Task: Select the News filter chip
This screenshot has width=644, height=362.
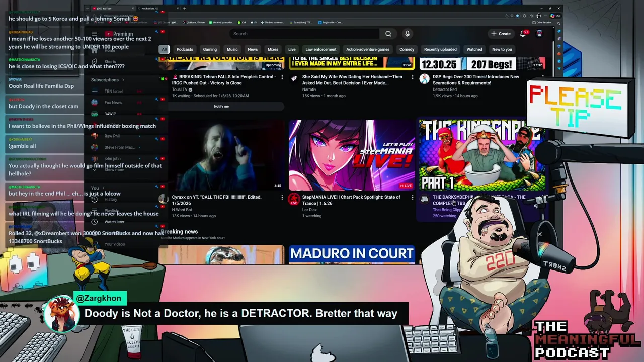Action: click(x=253, y=49)
